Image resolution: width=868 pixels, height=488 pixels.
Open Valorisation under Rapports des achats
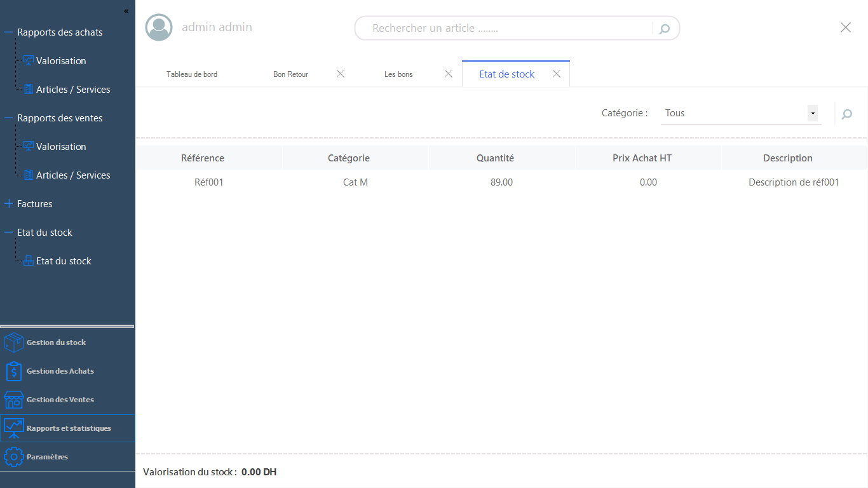61,61
